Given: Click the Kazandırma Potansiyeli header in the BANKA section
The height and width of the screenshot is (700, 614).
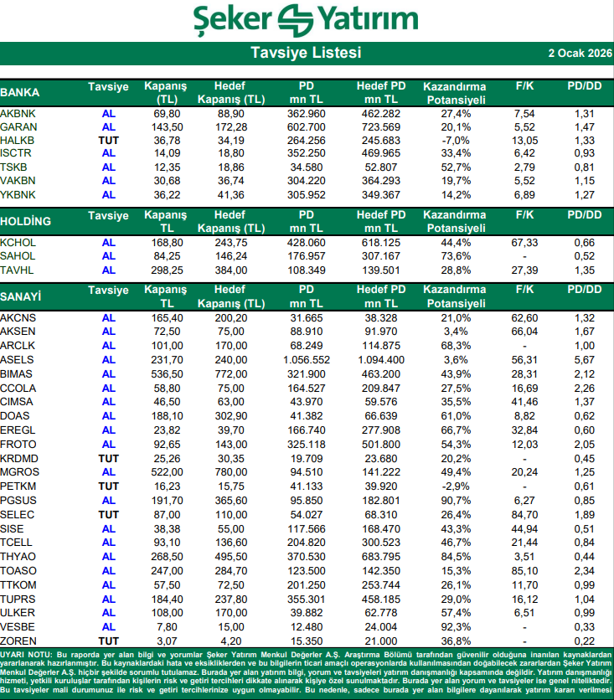Looking at the screenshot, I should coord(457,92).
